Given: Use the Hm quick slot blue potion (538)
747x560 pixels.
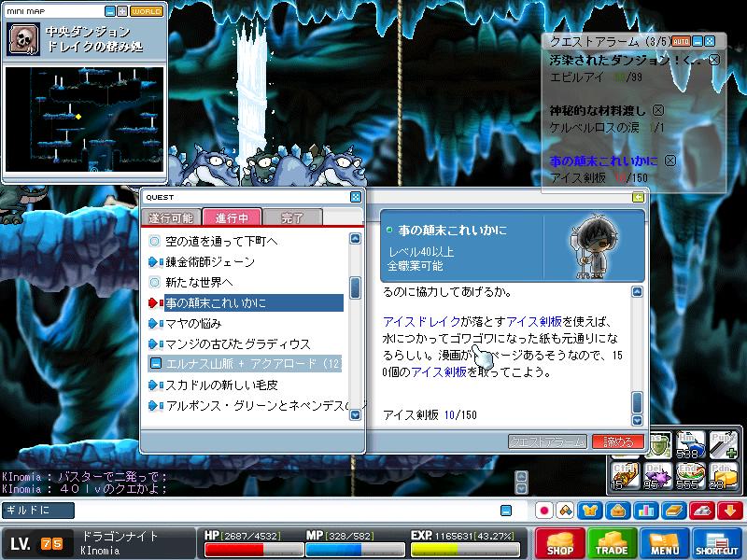Looking at the screenshot, I should pyautogui.click(x=690, y=444).
